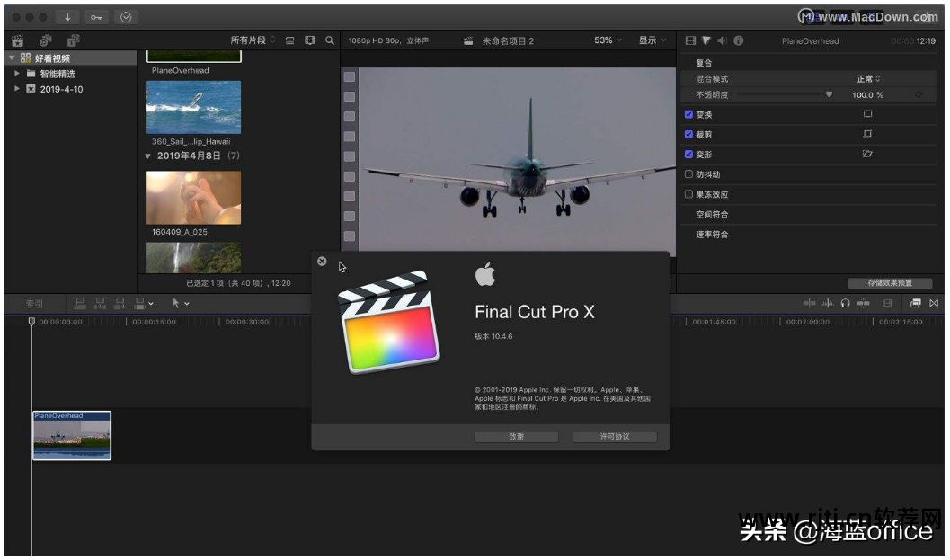The width and height of the screenshot is (950, 560).
Task: Open the keyword editor key icon
Action: click(96, 17)
